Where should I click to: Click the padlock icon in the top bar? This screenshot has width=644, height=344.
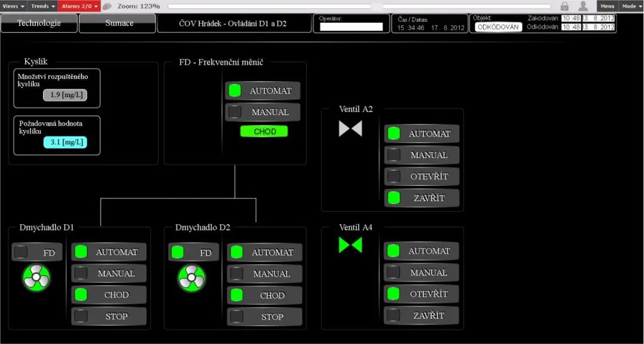click(x=565, y=6)
